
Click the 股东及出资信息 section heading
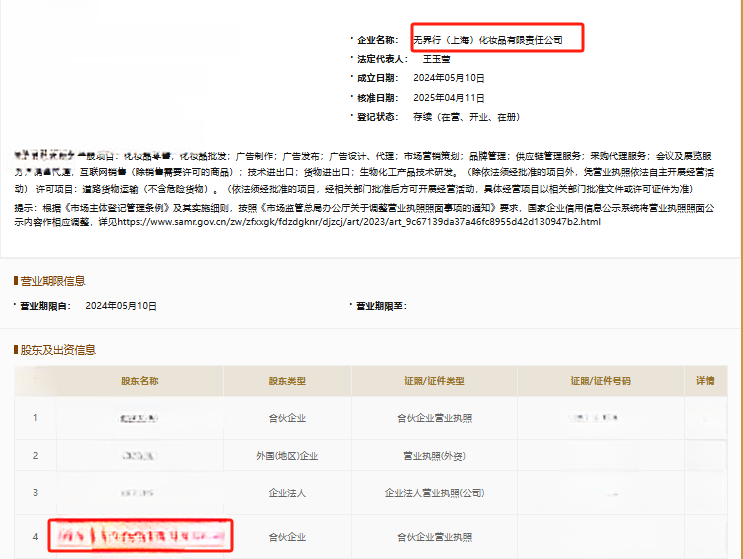tap(58, 350)
